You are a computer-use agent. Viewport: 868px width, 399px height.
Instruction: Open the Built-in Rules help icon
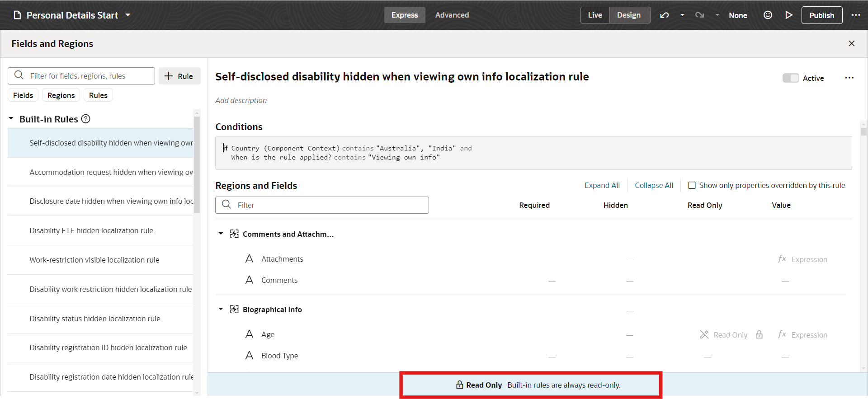(x=85, y=119)
